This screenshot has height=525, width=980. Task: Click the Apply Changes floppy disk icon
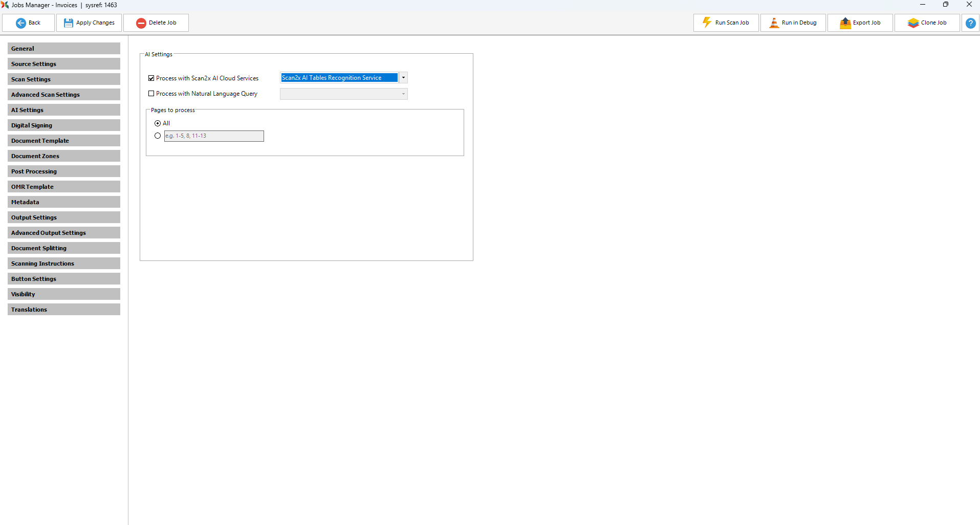[68, 23]
